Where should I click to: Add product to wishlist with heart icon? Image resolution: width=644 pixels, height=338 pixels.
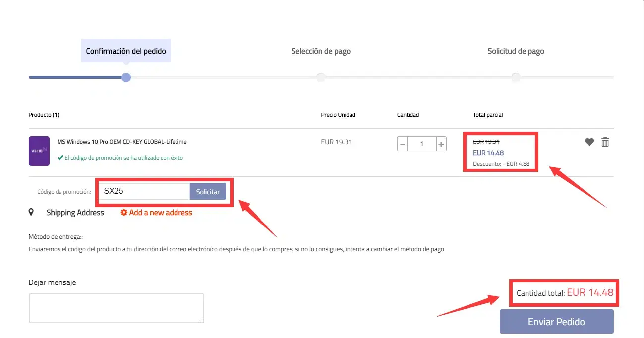[x=589, y=142]
